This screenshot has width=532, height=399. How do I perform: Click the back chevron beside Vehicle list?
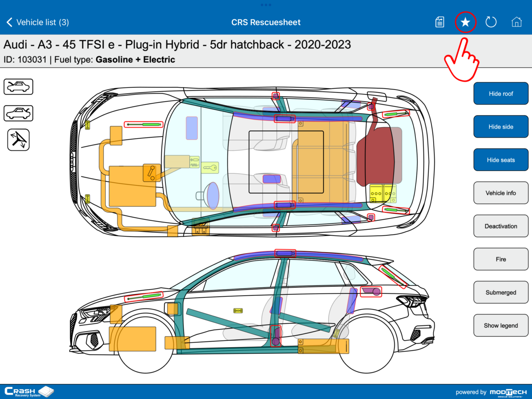[x=8, y=22]
